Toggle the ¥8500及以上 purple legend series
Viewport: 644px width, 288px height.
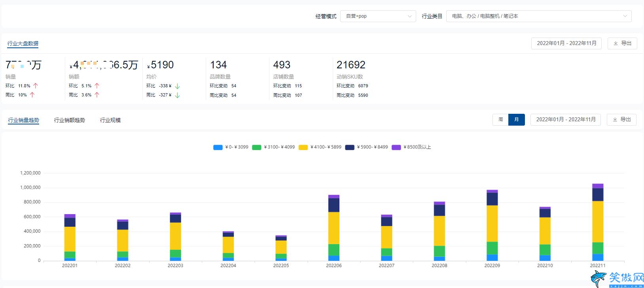pos(411,147)
